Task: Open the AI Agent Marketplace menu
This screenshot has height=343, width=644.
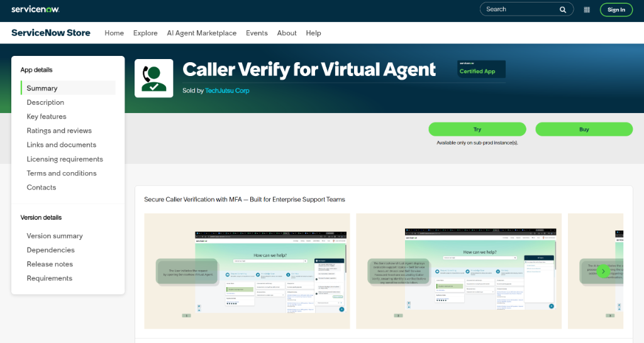Action: click(202, 33)
